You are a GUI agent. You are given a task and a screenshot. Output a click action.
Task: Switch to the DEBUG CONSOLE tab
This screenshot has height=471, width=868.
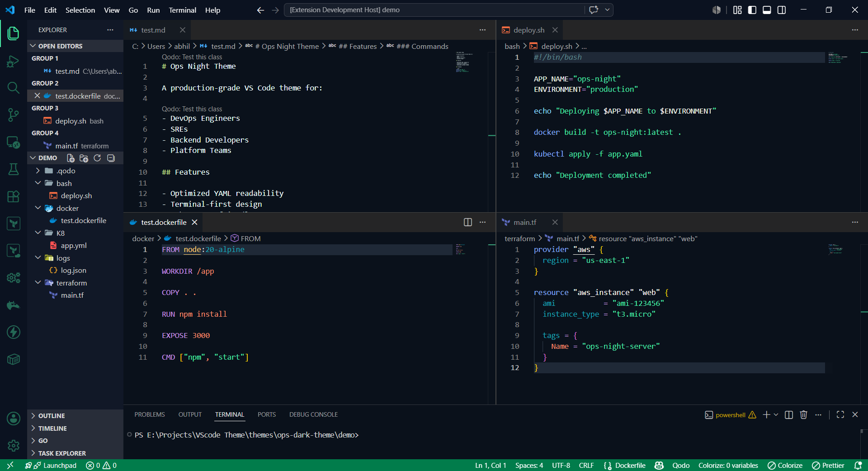(x=314, y=414)
